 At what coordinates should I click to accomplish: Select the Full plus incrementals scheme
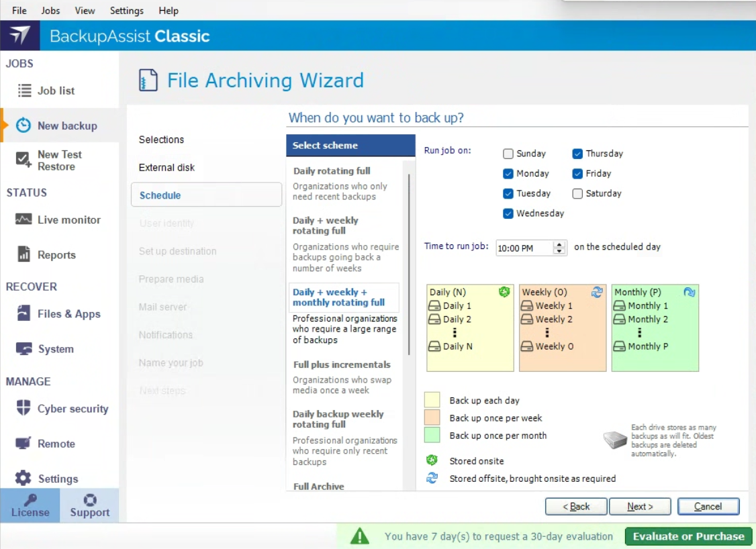[342, 364]
